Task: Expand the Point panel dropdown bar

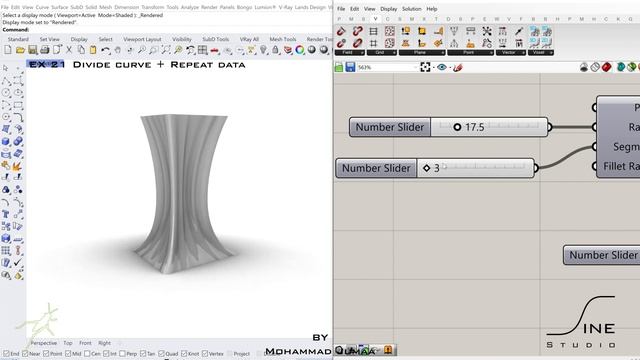Action: pos(471,53)
